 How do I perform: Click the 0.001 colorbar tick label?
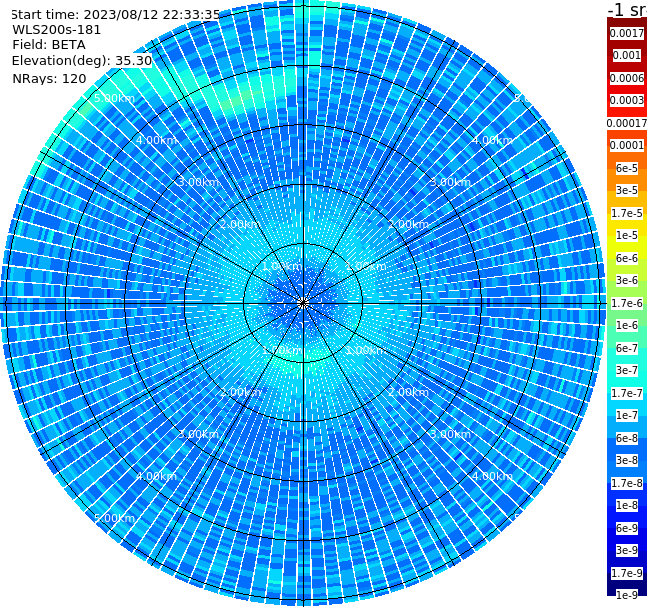(627, 55)
